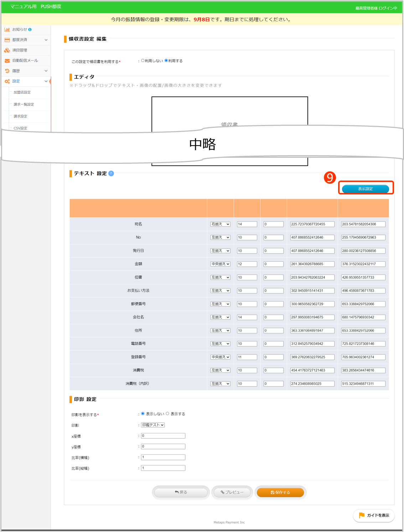Open the alignment dropdown for 宛名 row
Image resolution: width=404 pixels, height=532 pixels.
click(x=220, y=224)
